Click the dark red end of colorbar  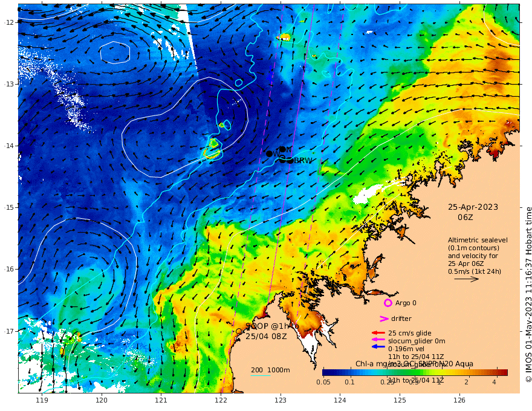click(x=505, y=373)
